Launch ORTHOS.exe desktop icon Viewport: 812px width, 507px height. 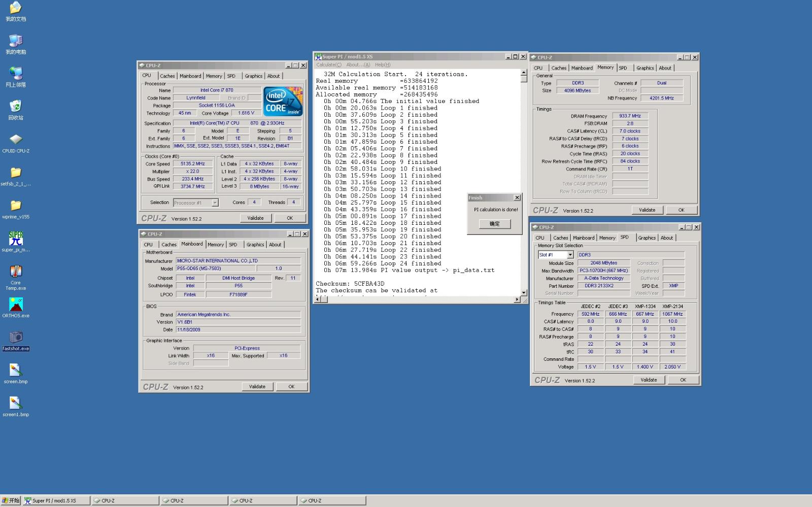(16, 308)
